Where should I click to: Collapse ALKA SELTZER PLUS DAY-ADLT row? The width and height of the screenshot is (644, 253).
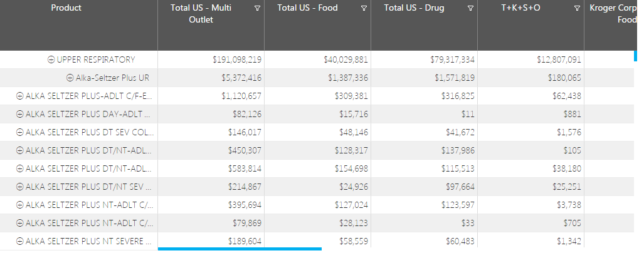pyautogui.click(x=19, y=115)
